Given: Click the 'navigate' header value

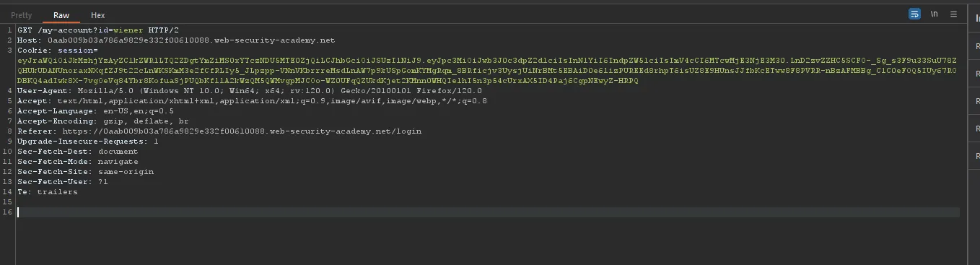Looking at the screenshot, I should [x=118, y=162].
